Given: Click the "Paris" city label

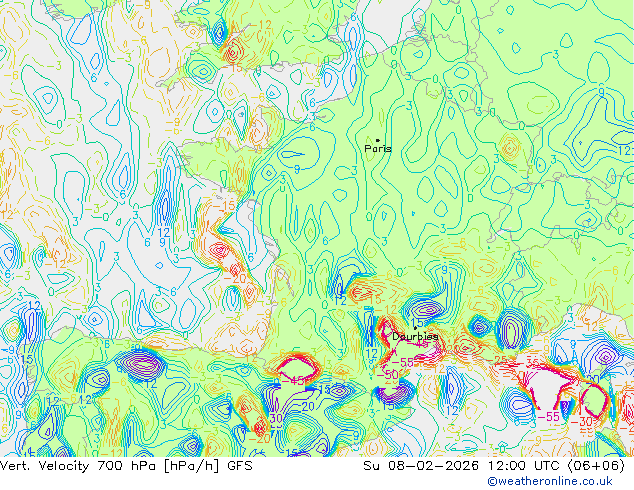Looking at the screenshot, I should [x=378, y=148].
